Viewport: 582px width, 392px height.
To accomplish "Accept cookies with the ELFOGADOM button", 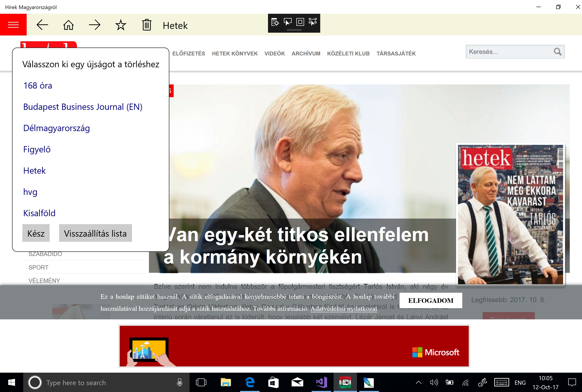I will [430, 300].
